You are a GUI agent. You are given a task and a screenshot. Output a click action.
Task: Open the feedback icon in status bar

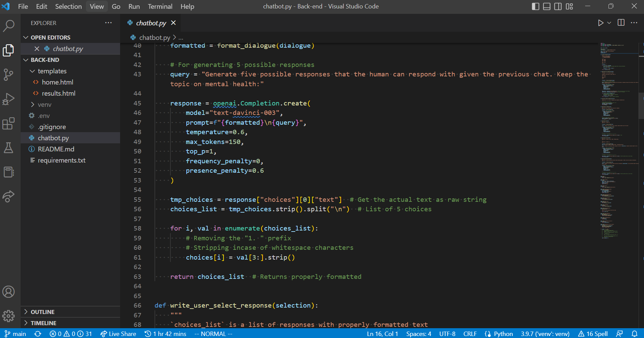620,334
